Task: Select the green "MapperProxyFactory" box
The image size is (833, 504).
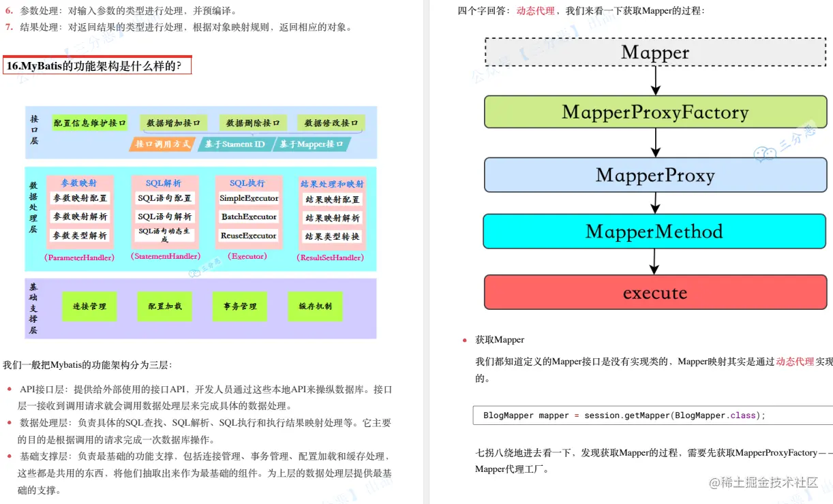Action: coord(655,112)
